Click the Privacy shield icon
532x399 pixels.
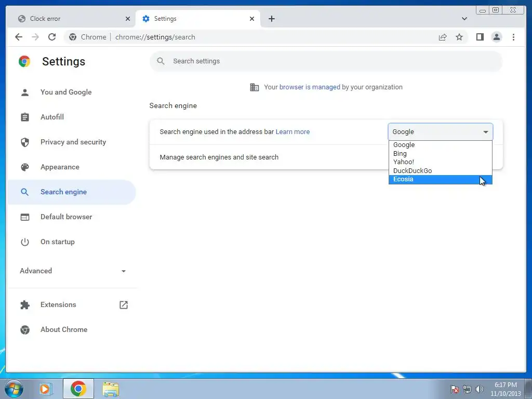coord(25,142)
